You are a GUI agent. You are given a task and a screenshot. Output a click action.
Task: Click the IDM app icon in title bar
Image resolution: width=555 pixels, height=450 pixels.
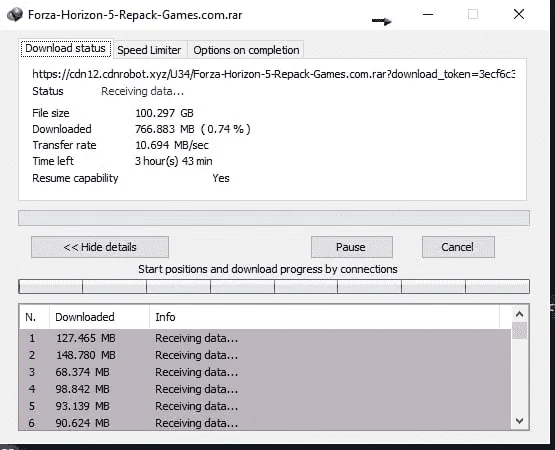pyautogui.click(x=15, y=15)
